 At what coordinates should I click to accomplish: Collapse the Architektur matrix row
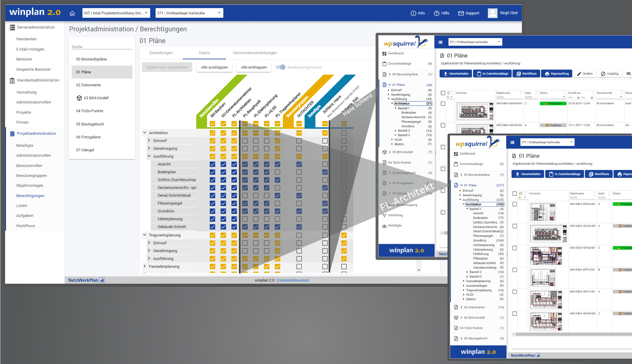point(145,133)
